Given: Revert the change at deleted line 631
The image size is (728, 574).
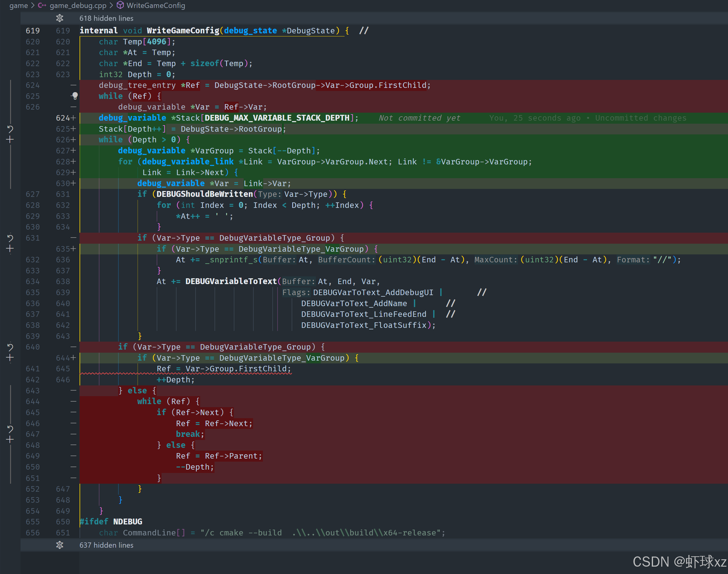Looking at the screenshot, I should (x=10, y=238).
